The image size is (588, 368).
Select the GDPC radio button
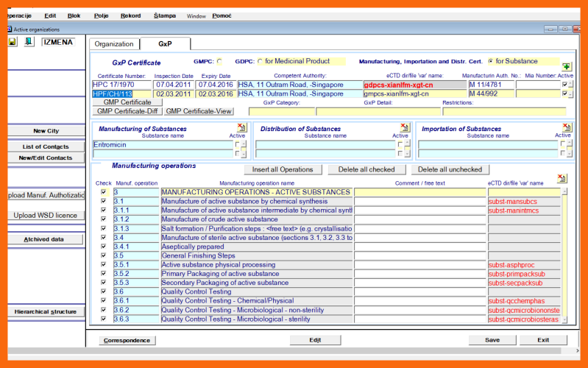[x=259, y=61]
